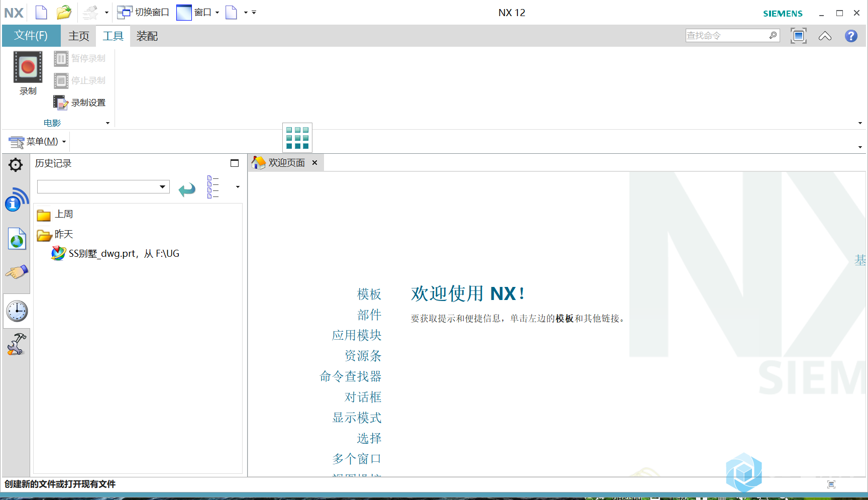
Task: Click the Switch Window (切换窗口) button
Action: pos(143,12)
